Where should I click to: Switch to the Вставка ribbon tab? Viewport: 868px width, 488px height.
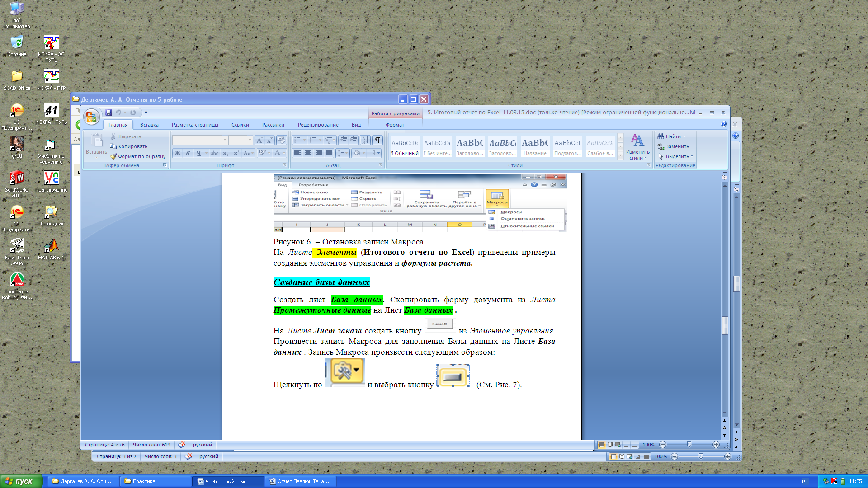[x=149, y=125]
